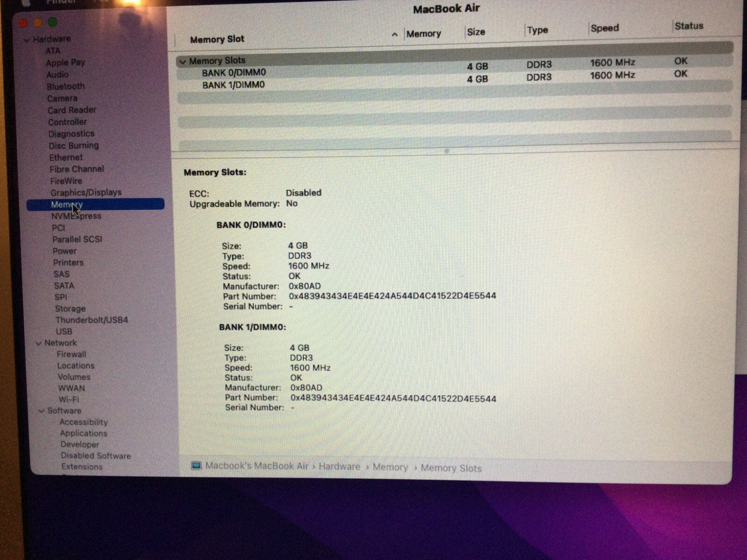Screen dimensions: 747x560
Task: Open the Apple Pay category
Action: pyautogui.click(x=65, y=63)
